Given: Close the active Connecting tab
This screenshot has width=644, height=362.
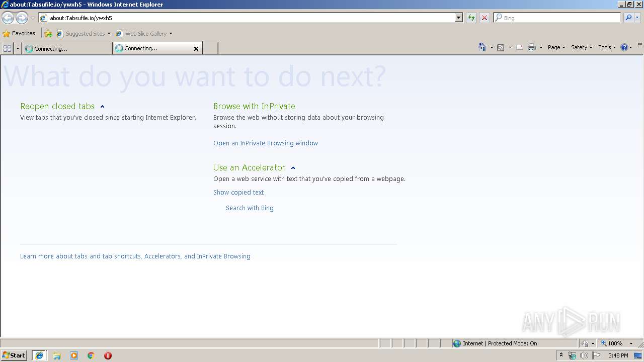Looking at the screenshot, I should tap(196, 49).
